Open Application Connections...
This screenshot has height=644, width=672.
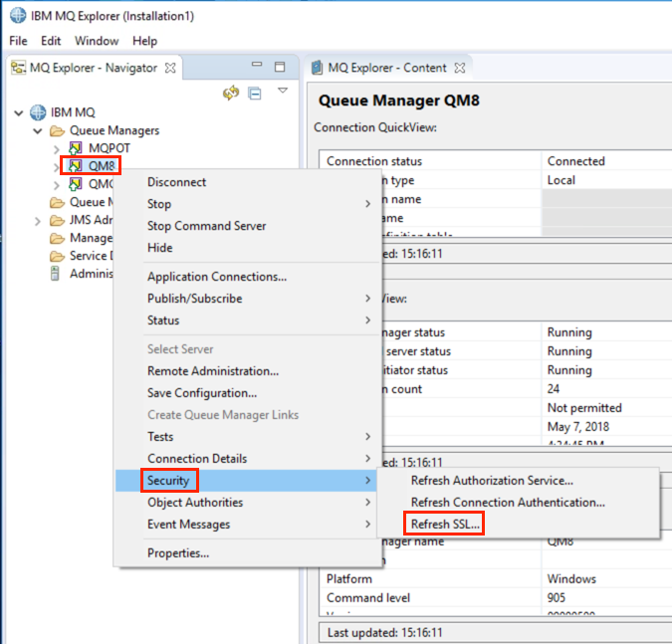[217, 277]
